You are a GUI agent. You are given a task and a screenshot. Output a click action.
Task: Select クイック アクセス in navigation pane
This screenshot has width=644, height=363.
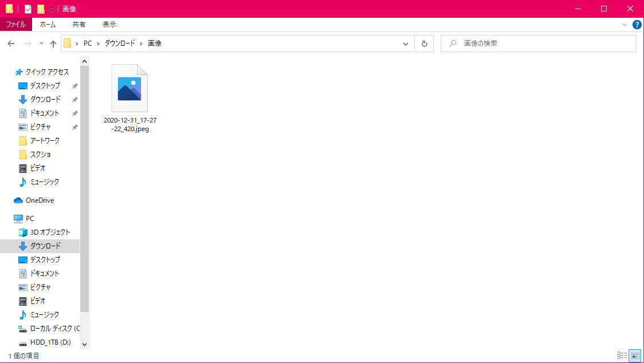[47, 72]
